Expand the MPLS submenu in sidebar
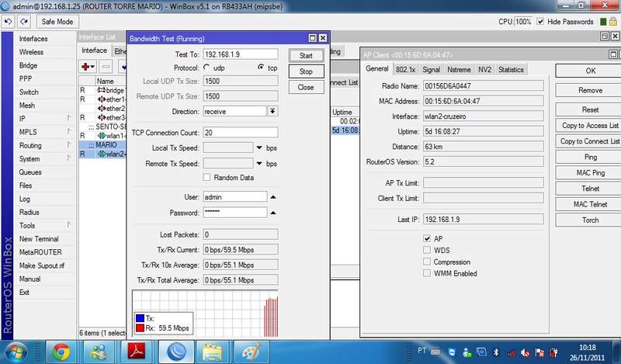This screenshot has width=621, height=364. (x=69, y=131)
